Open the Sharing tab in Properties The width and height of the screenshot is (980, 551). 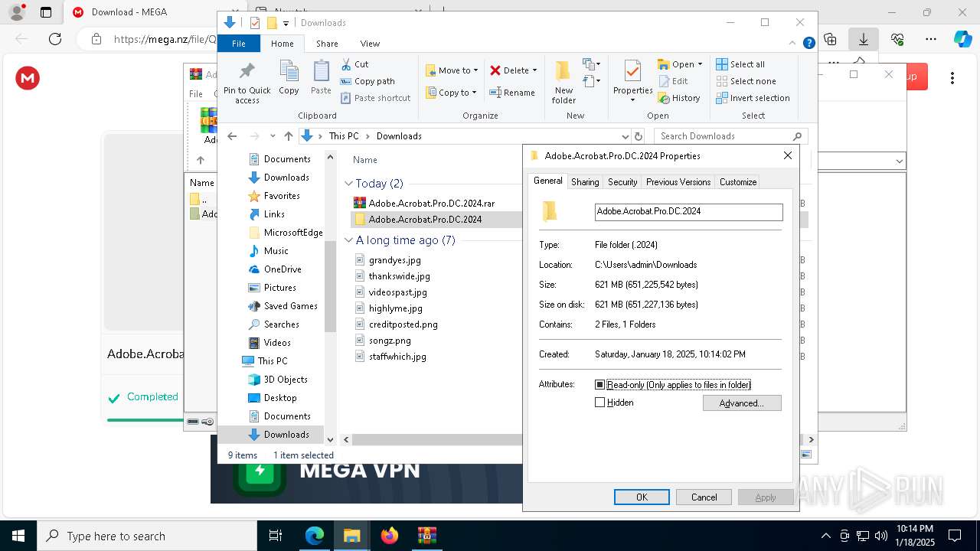[585, 182]
